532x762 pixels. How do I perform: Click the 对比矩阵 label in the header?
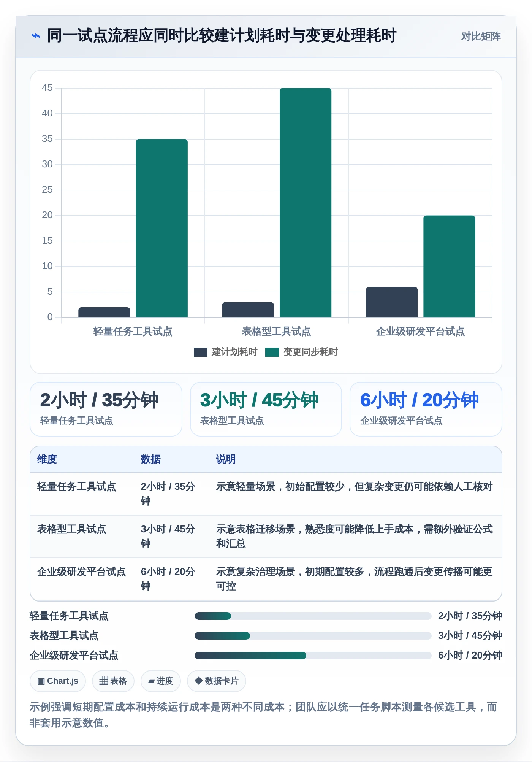click(481, 37)
